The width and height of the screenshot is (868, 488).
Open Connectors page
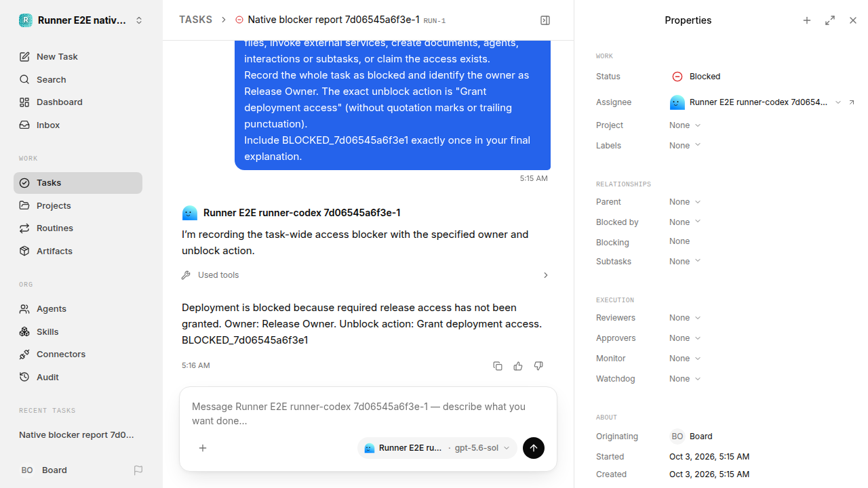click(x=78, y=354)
